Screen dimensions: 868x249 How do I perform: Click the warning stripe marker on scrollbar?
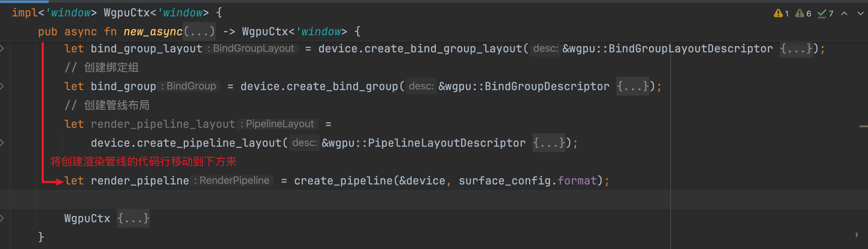pyautogui.click(x=863, y=126)
